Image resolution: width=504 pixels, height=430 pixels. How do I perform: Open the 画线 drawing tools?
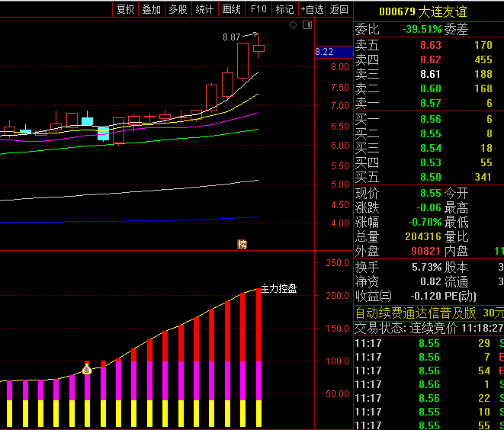(x=231, y=9)
